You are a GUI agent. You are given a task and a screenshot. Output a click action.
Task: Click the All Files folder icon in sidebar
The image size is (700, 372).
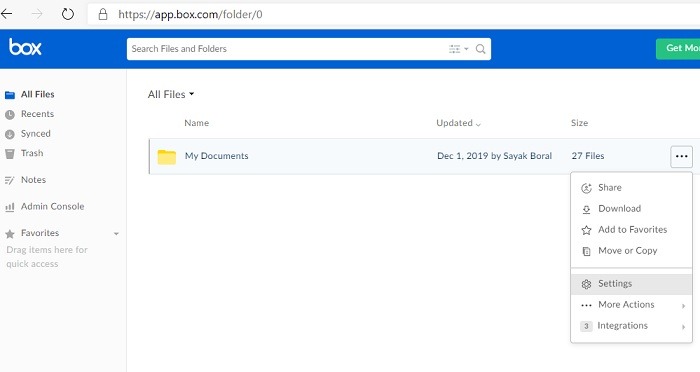click(10, 95)
